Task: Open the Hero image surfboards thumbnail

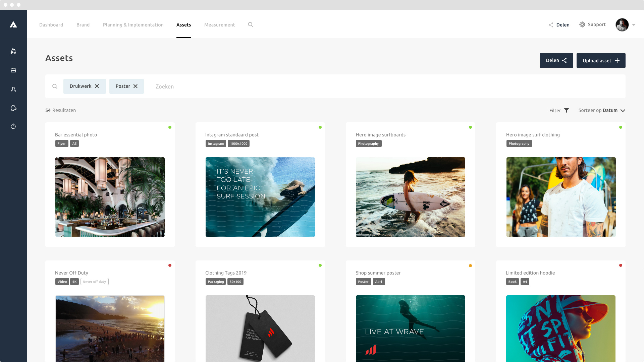Action: (411, 197)
